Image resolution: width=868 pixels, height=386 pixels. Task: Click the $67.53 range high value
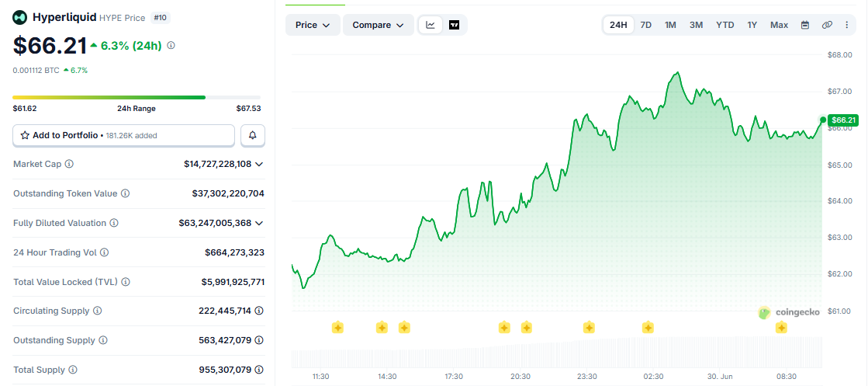248,109
